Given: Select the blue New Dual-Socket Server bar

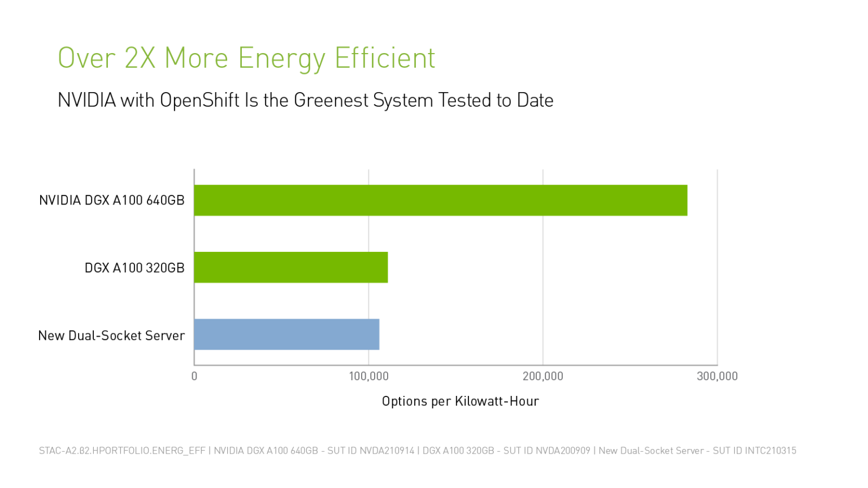Looking at the screenshot, I should tap(287, 334).
